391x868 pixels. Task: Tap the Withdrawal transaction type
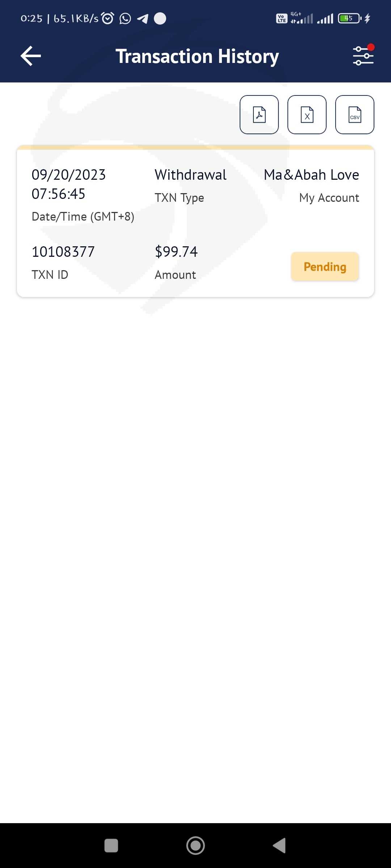tap(190, 175)
